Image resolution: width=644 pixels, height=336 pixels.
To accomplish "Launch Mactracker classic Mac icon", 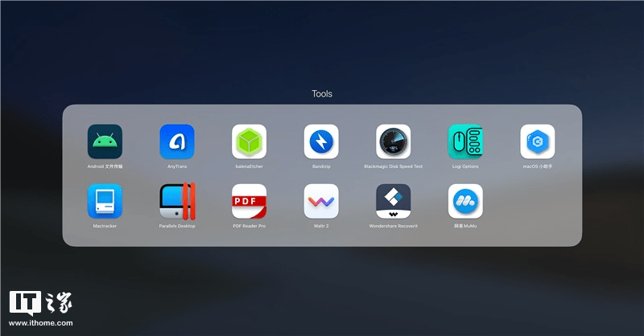I will tap(105, 201).
